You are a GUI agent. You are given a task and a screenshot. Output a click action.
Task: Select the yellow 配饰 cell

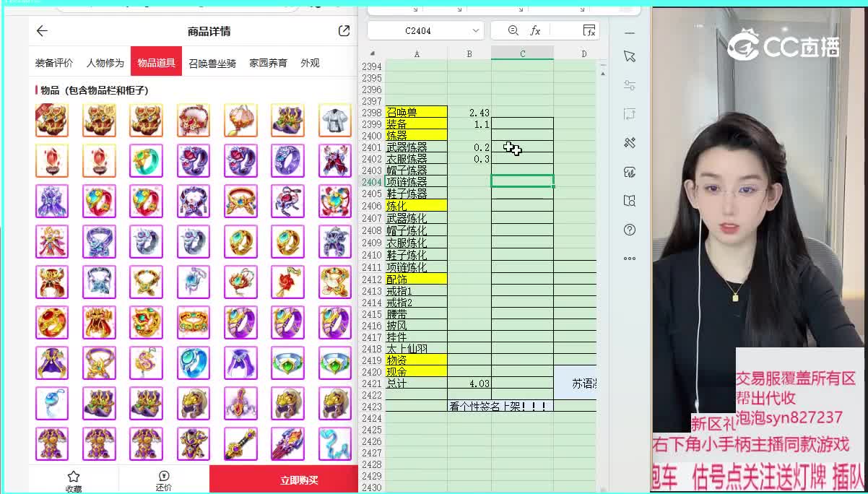[417, 279]
